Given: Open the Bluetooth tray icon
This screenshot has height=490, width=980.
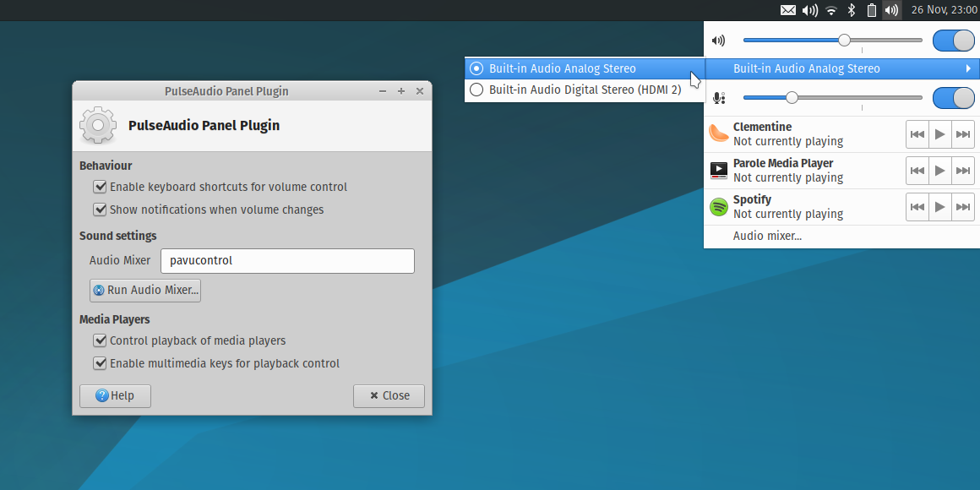Looking at the screenshot, I should [851, 10].
